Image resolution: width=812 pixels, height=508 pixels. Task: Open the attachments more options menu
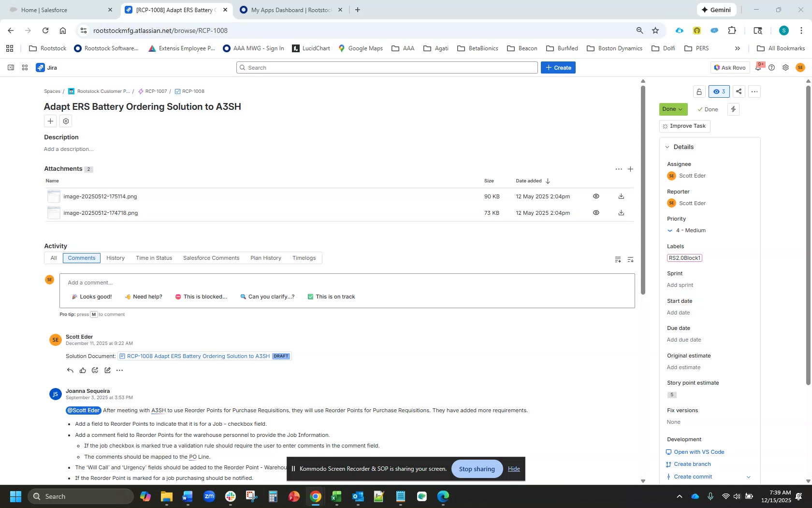point(619,169)
